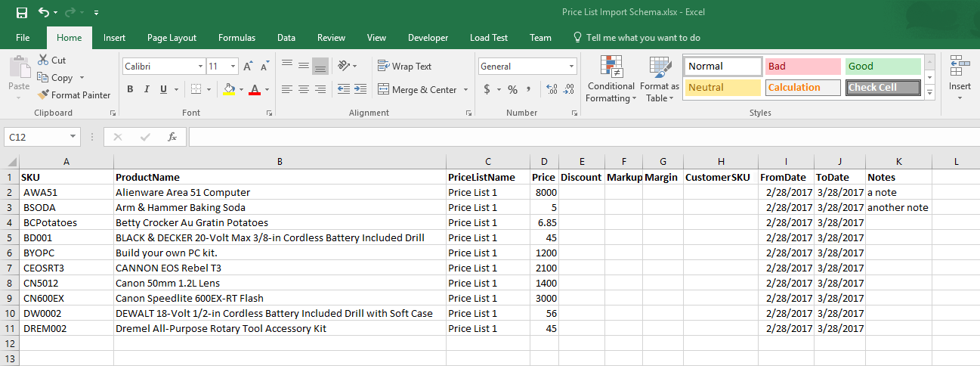Open the General number format dropdown
The height and width of the screenshot is (366, 980).
click(x=570, y=67)
